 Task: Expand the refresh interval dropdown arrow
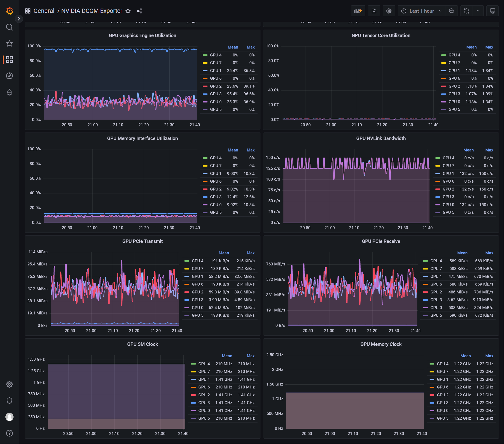click(x=478, y=11)
